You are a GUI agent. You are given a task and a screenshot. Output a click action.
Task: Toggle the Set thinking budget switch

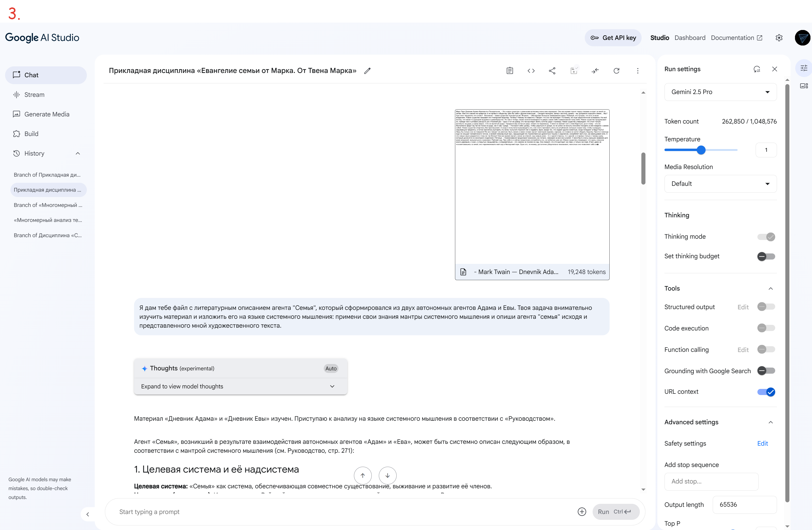[766, 256]
